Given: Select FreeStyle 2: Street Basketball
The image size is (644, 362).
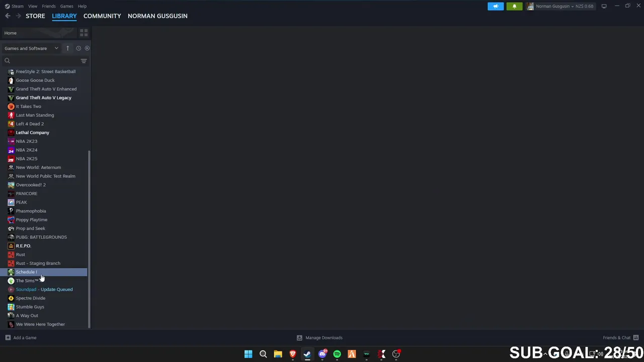Looking at the screenshot, I should click(46, 71).
